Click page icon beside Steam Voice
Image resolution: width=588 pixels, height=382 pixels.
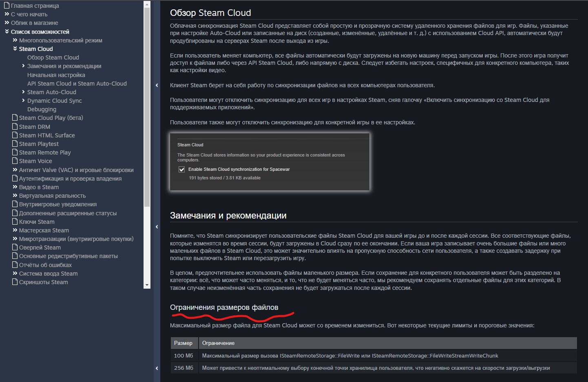click(15, 161)
